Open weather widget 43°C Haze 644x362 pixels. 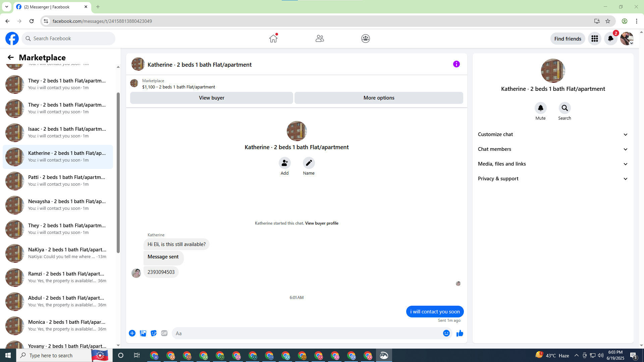pos(552,355)
